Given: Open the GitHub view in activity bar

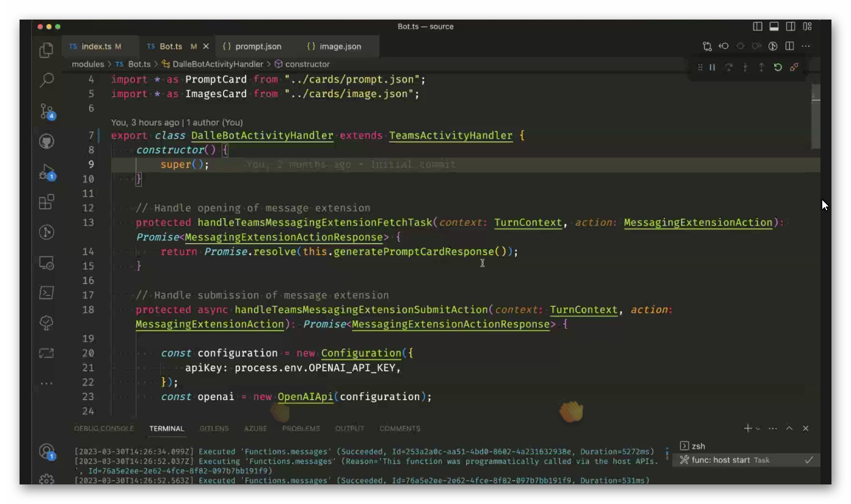Looking at the screenshot, I should click(46, 141).
